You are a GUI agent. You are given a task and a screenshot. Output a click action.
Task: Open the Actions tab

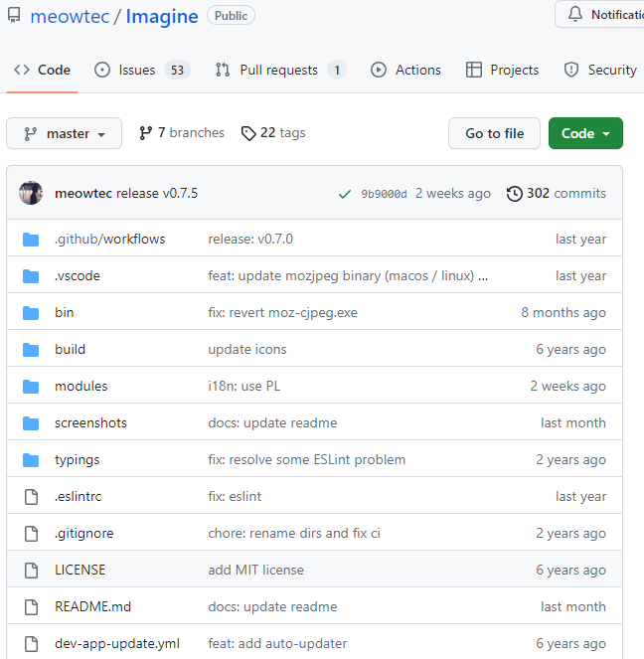405,70
